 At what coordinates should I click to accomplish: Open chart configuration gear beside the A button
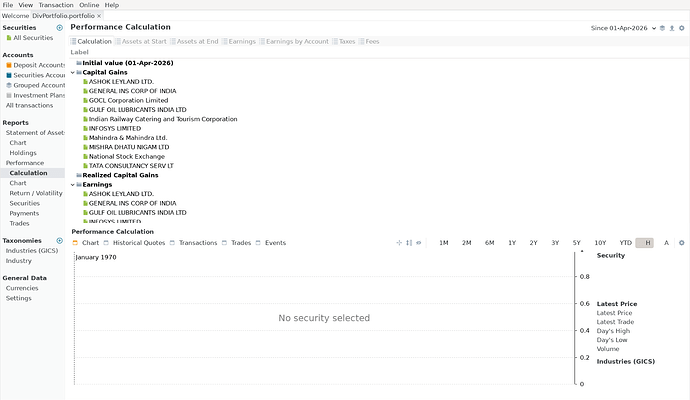[682, 243]
